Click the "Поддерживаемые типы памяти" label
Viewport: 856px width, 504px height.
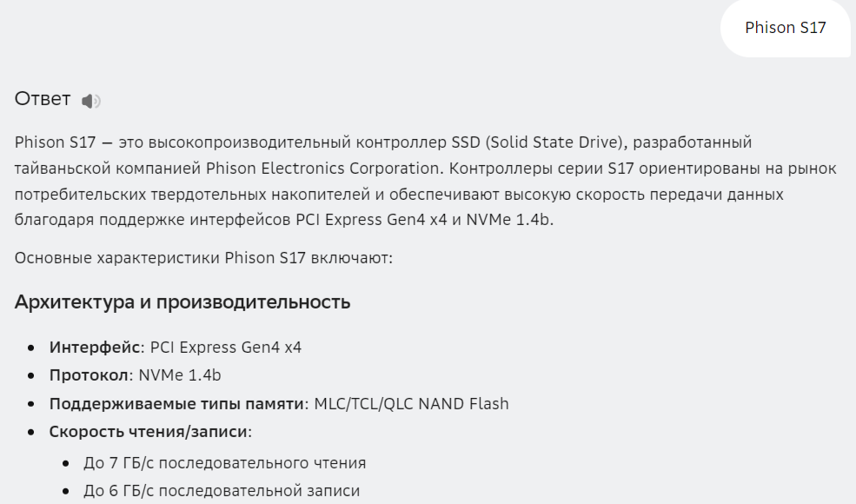click(x=173, y=403)
